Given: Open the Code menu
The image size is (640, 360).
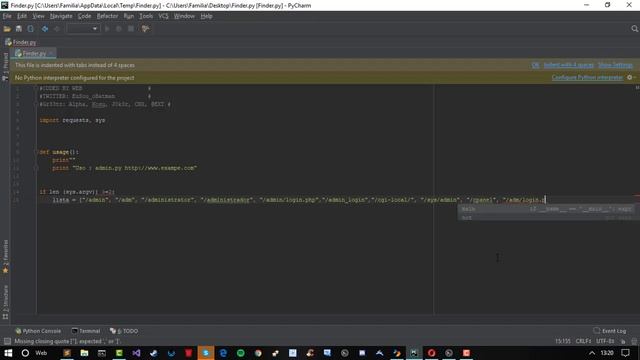Looking at the screenshot, I should pos(84,16).
